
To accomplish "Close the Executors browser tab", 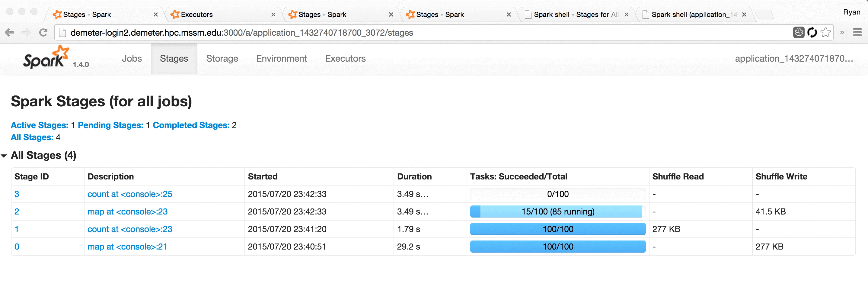I will (x=273, y=15).
